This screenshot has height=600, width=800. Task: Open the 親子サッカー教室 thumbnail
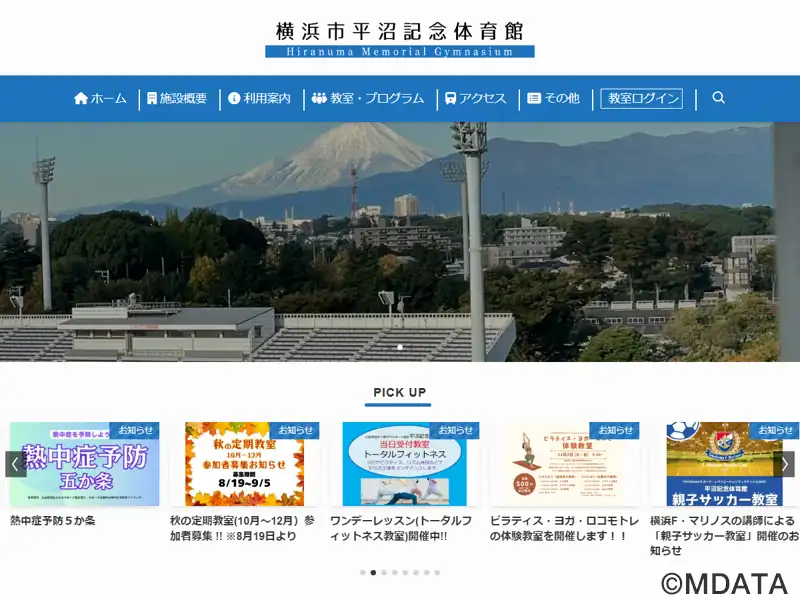pos(724,465)
